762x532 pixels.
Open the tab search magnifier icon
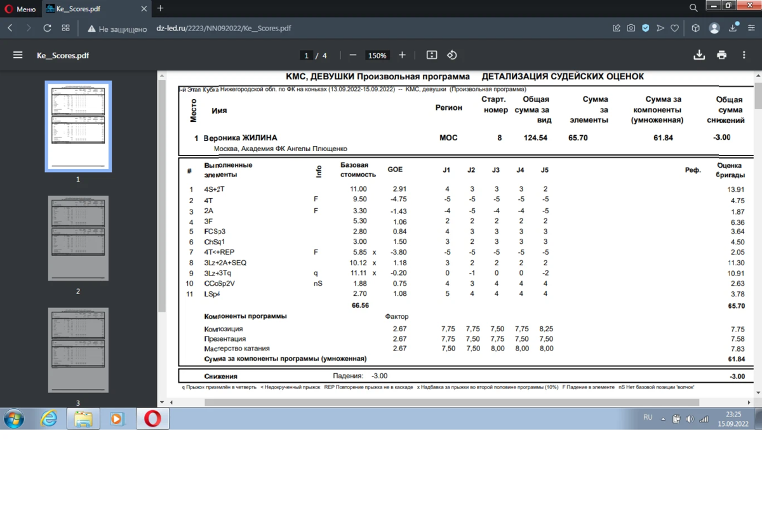[x=693, y=8]
